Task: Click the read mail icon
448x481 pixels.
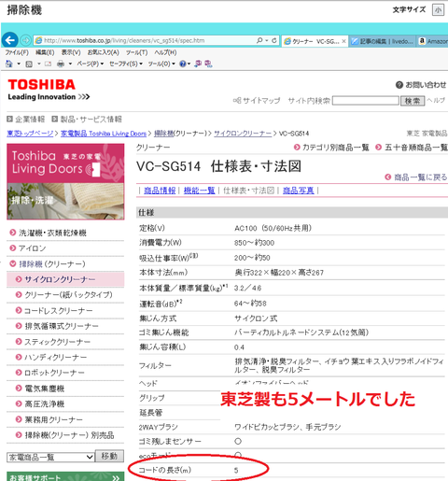Action: click(48, 64)
